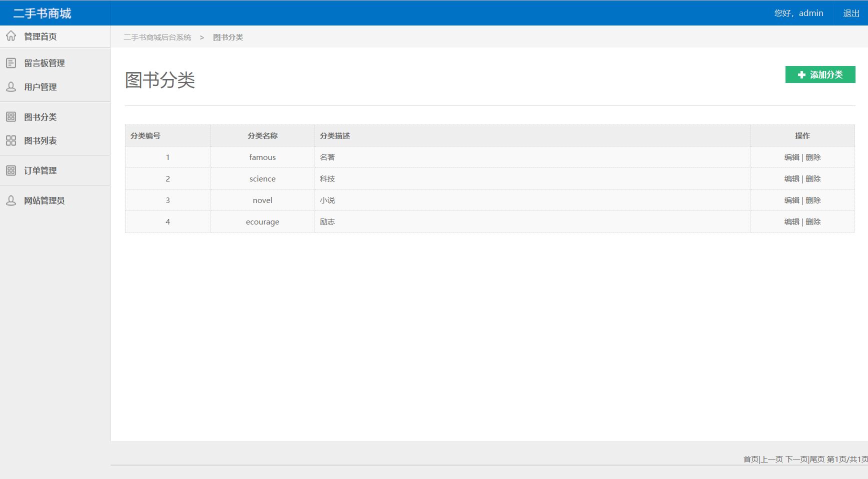The width and height of the screenshot is (868, 479).
Task: Go to 首页 in pagination
Action: tap(750, 459)
